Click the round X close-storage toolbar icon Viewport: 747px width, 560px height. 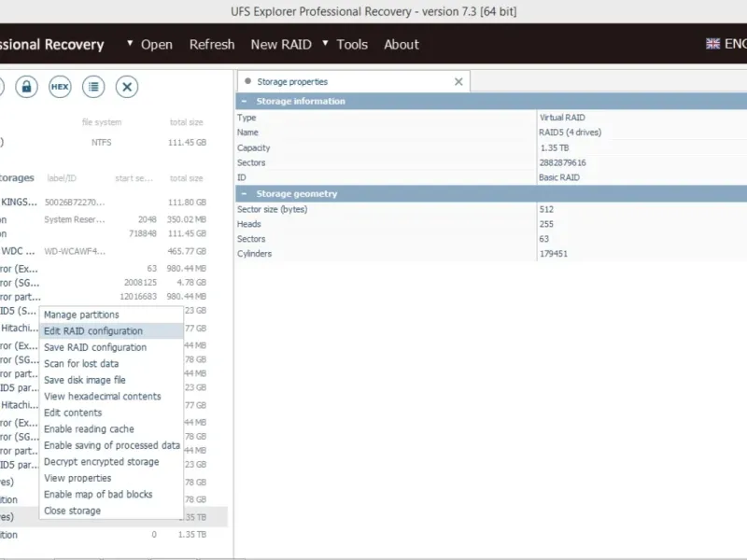[127, 87]
